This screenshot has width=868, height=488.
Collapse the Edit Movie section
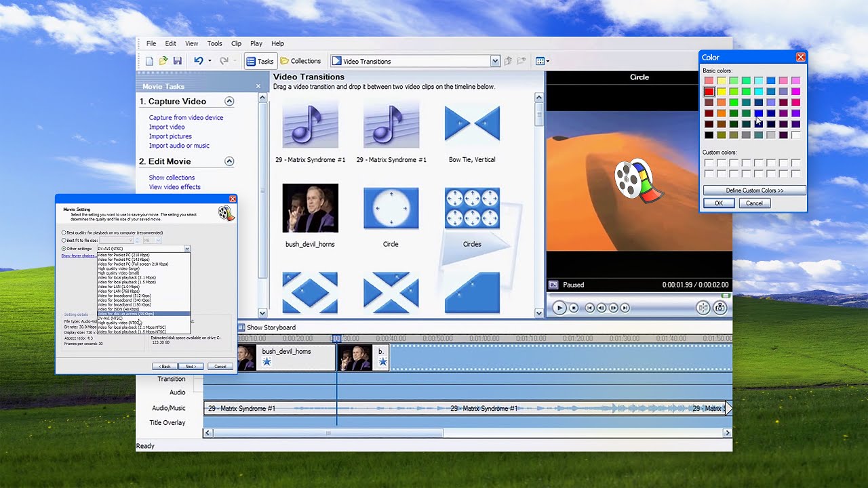pyautogui.click(x=229, y=161)
